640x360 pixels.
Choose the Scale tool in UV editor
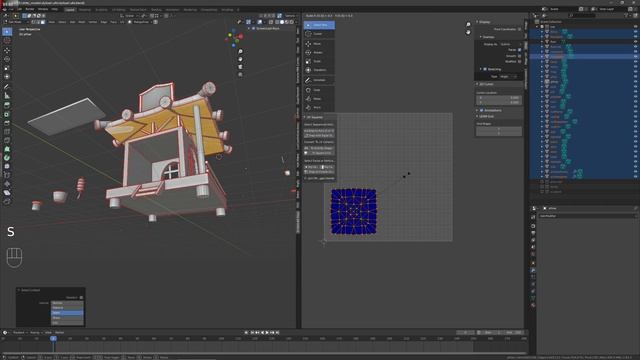pos(319,61)
